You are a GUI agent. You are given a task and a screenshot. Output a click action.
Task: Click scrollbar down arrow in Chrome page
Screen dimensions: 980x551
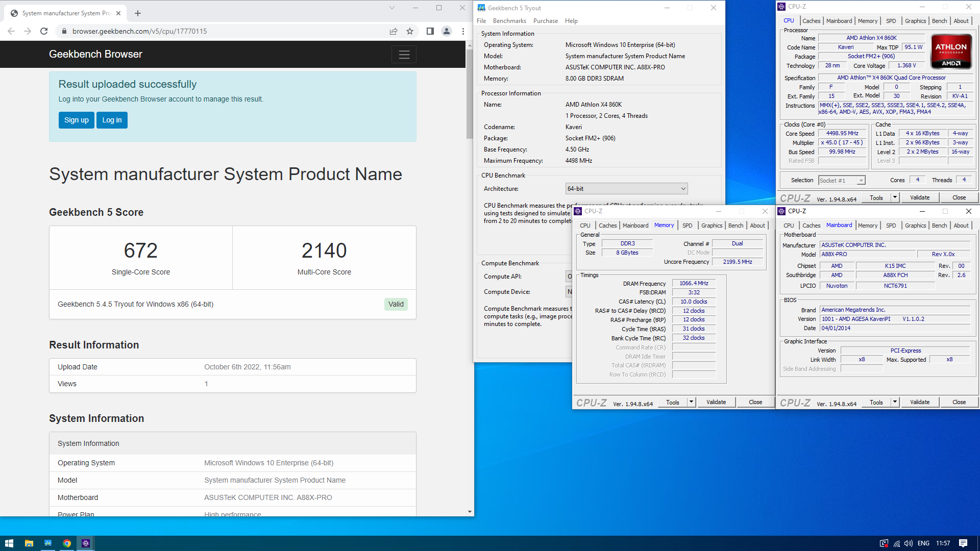pos(470,512)
